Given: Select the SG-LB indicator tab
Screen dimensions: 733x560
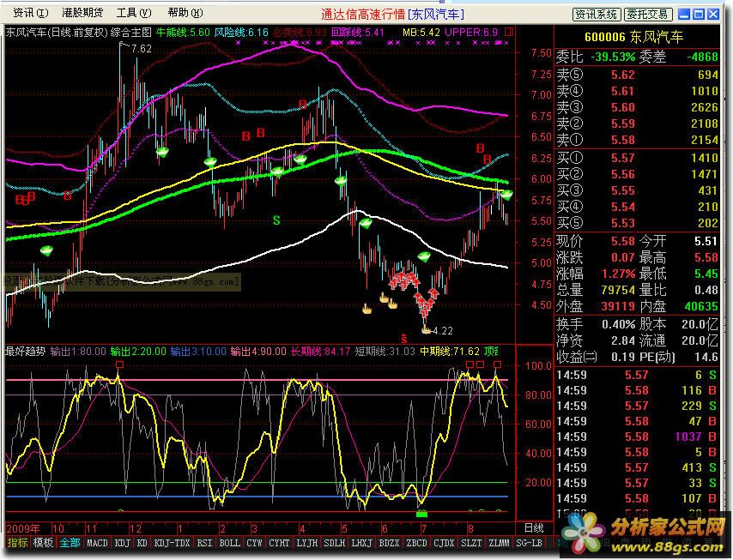Looking at the screenshot, I should (x=529, y=543).
